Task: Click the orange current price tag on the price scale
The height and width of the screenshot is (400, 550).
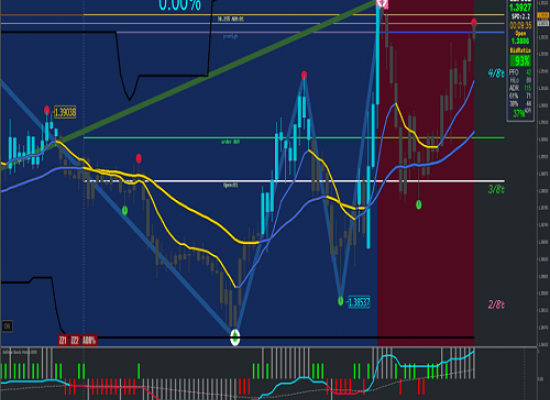Action: click(x=543, y=15)
